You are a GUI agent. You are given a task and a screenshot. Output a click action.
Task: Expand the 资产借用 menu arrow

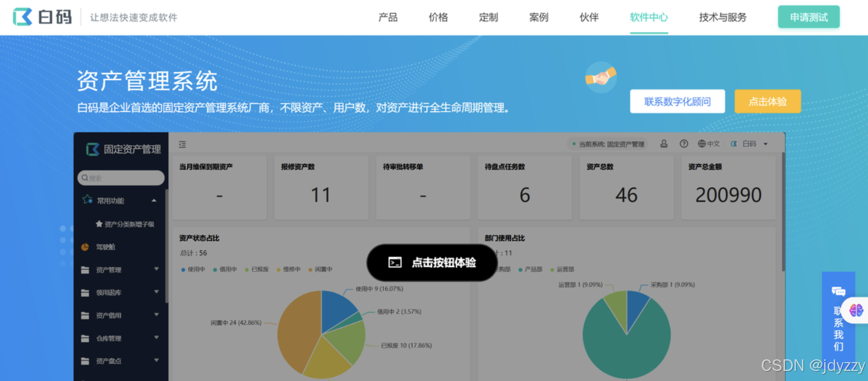pos(156,315)
